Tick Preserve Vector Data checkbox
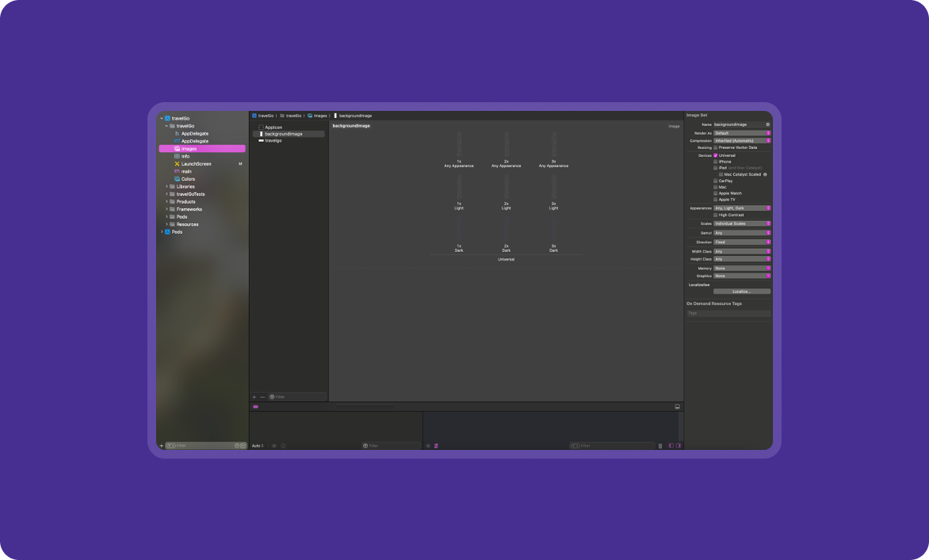 click(x=716, y=147)
